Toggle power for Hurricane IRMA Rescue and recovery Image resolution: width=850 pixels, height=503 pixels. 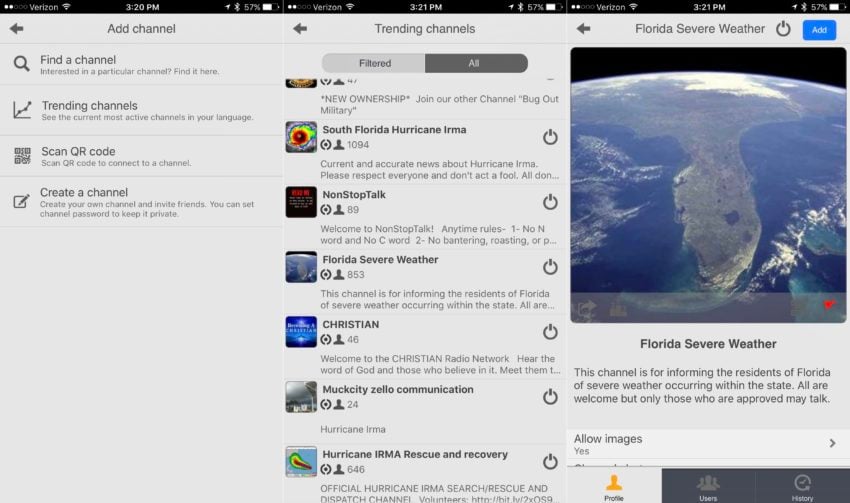click(550, 461)
